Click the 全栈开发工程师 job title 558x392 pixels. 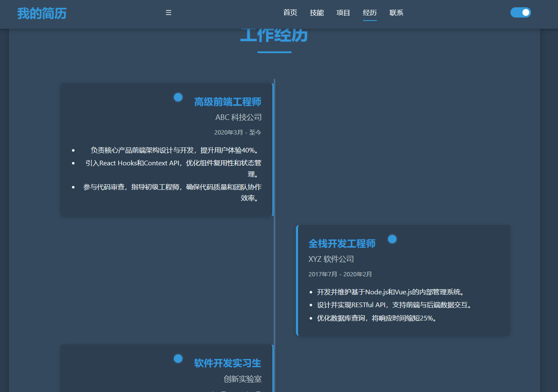click(x=342, y=244)
